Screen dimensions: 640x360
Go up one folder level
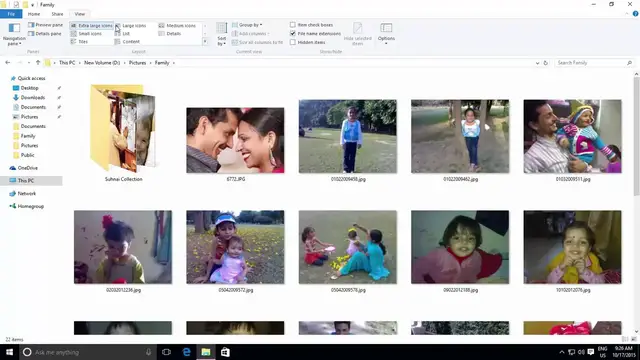click(38, 63)
